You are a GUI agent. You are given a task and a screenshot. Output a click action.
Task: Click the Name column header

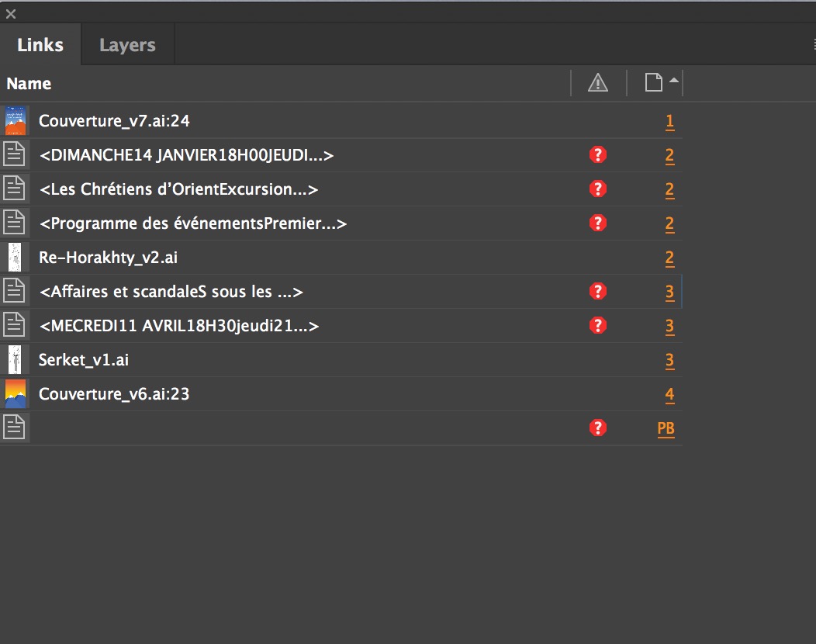pyautogui.click(x=29, y=83)
